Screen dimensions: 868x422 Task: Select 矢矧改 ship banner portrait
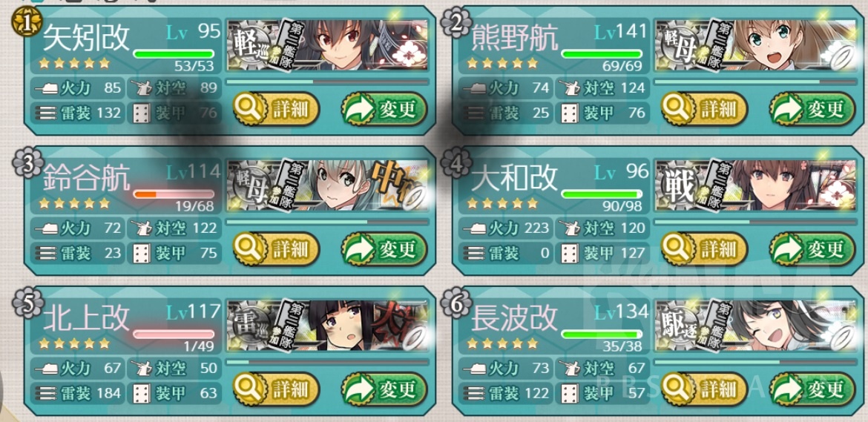point(327,44)
